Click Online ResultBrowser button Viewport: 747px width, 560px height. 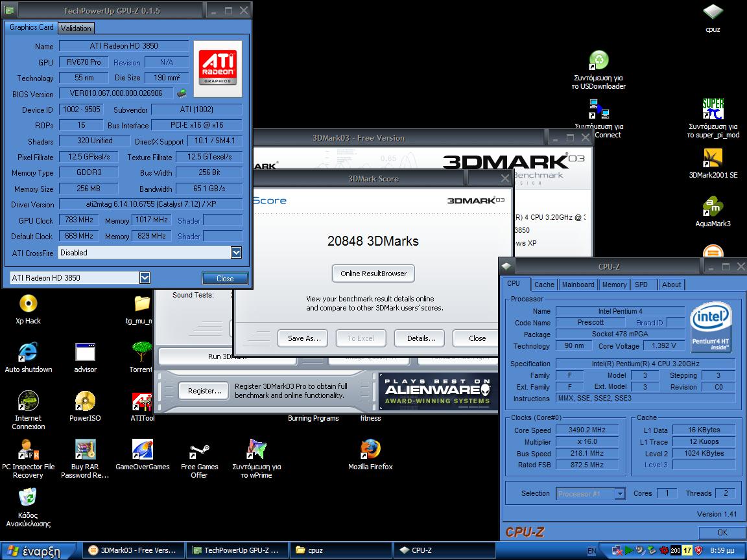tap(373, 274)
